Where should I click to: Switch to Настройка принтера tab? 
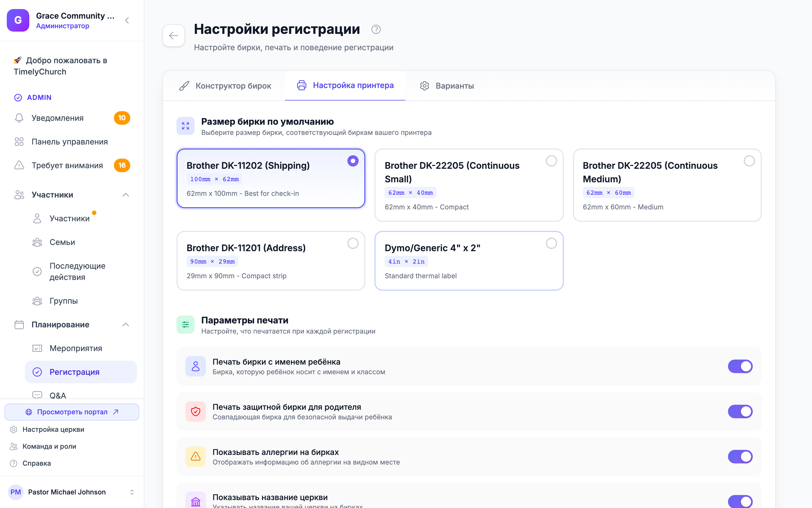(x=345, y=85)
